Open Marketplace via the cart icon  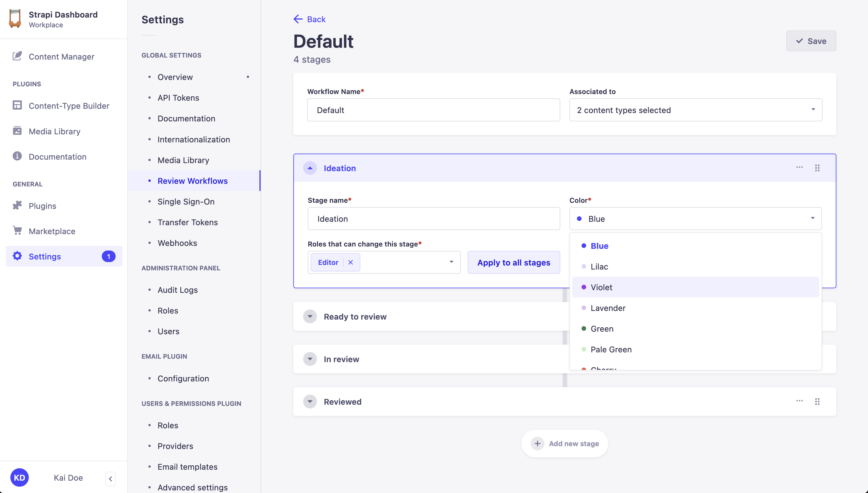click(x=17, y=231)
